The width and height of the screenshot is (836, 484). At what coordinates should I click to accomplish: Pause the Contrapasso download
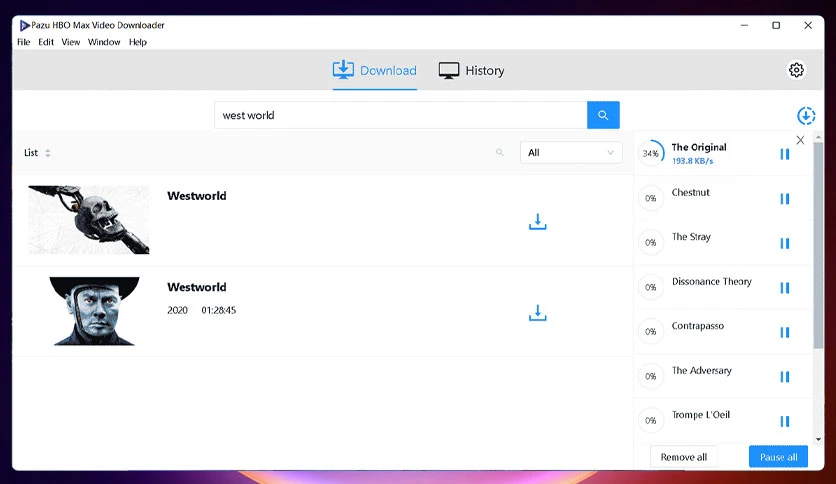point(784,332)
